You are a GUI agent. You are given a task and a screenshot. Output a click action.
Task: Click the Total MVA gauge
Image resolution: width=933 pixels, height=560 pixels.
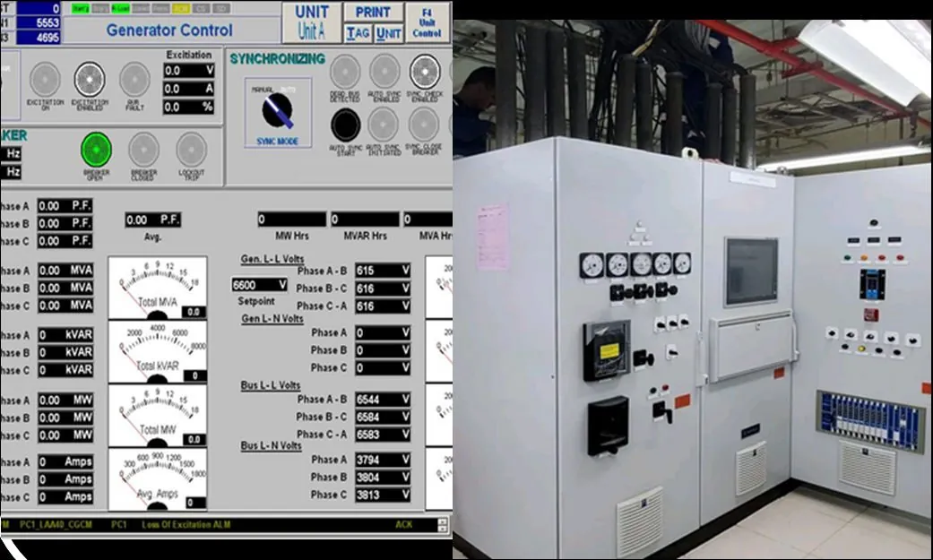coord(158,288)
